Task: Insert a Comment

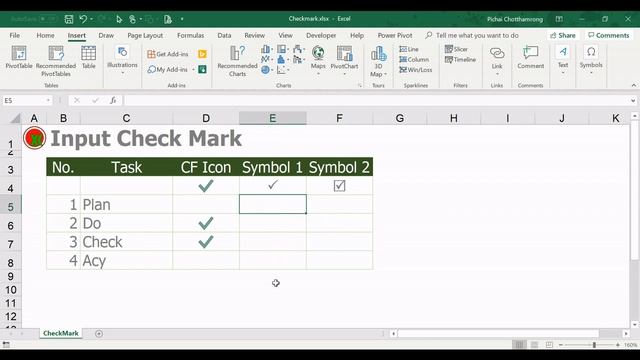Action: point(531,58)
